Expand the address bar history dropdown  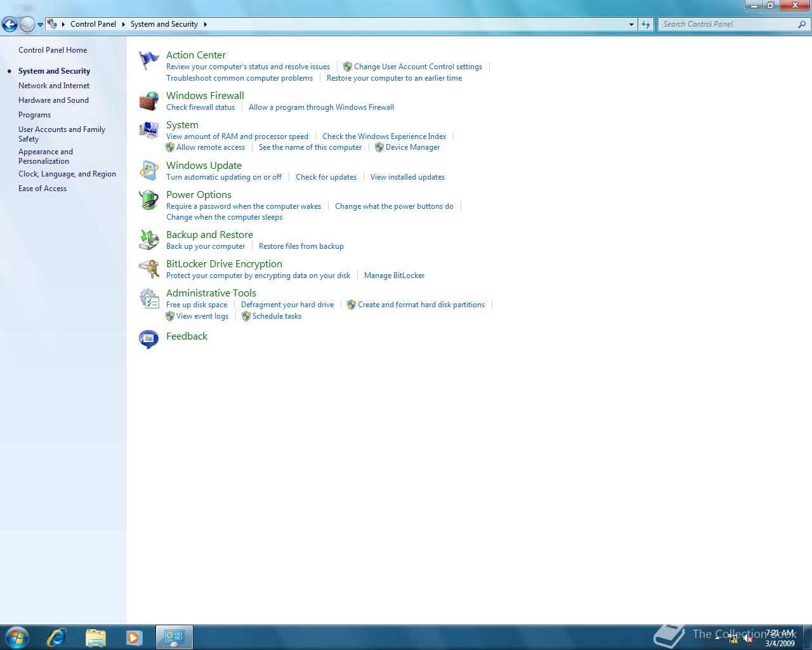pos(631,24)
